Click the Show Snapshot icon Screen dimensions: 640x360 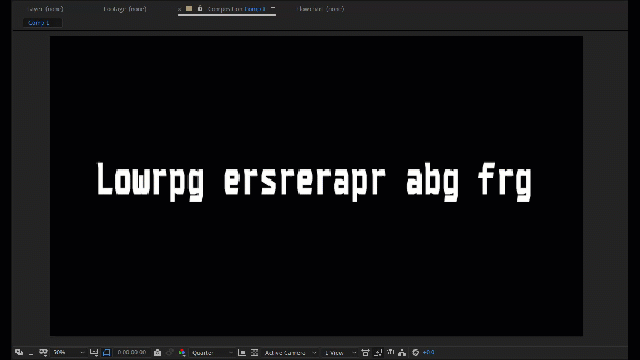coord(170,352)
